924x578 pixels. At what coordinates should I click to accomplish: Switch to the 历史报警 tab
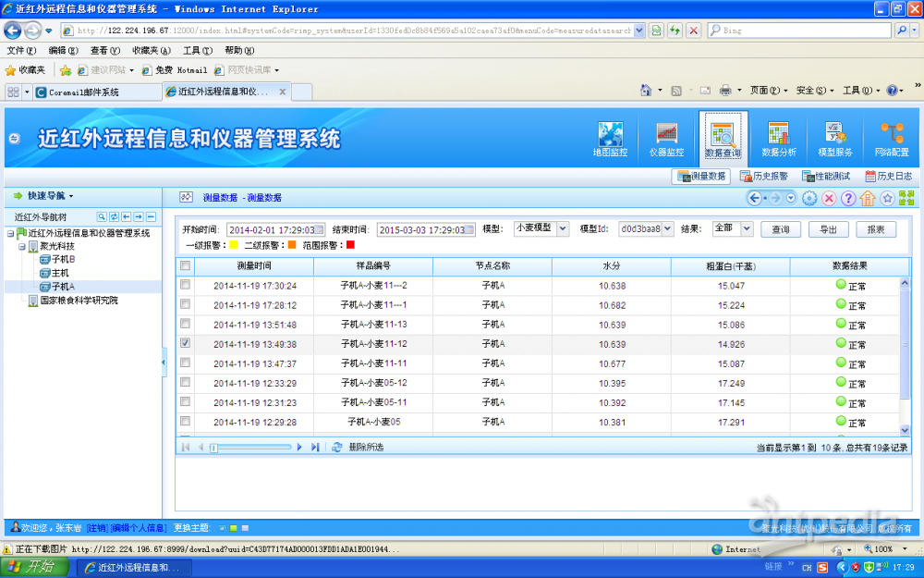(x=762, y=176)
